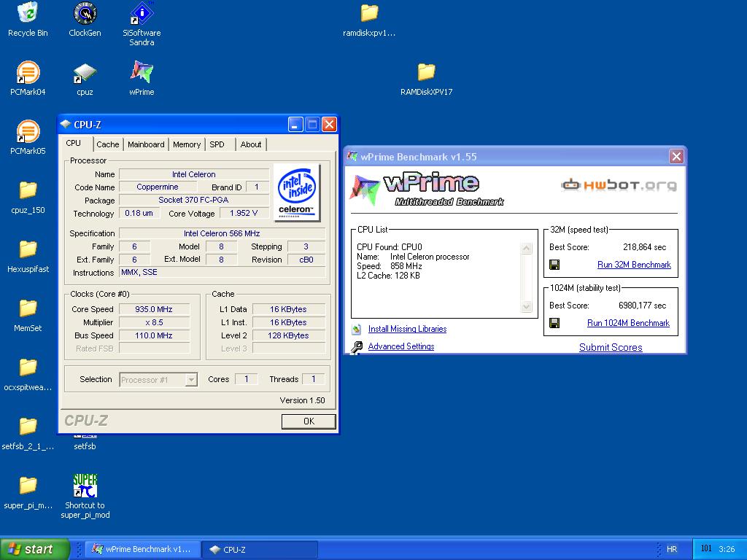Click the 32M benchmark save floppy icon
Screen dimensions: 747x560
click(x=554, y=265)
